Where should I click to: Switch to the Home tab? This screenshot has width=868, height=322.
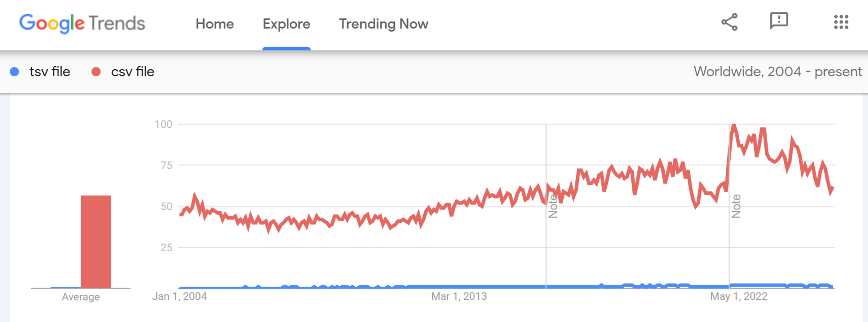click(215, 24)
